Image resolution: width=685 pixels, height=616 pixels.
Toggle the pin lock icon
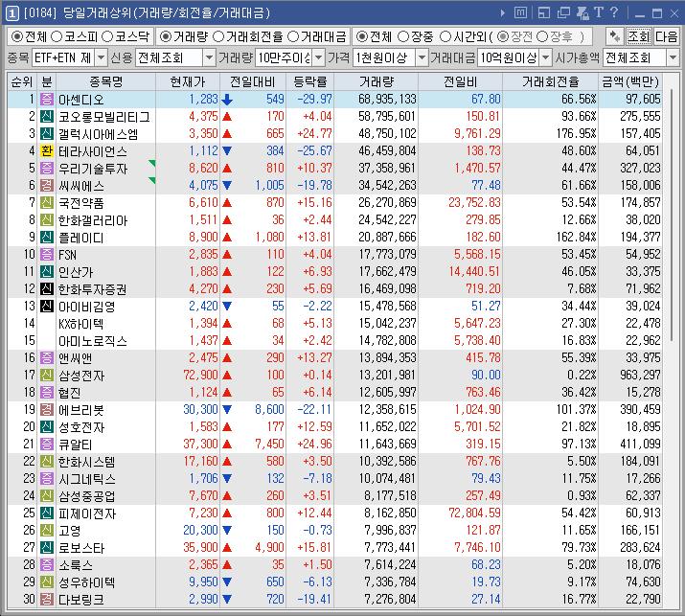click(x=582, y=13)
